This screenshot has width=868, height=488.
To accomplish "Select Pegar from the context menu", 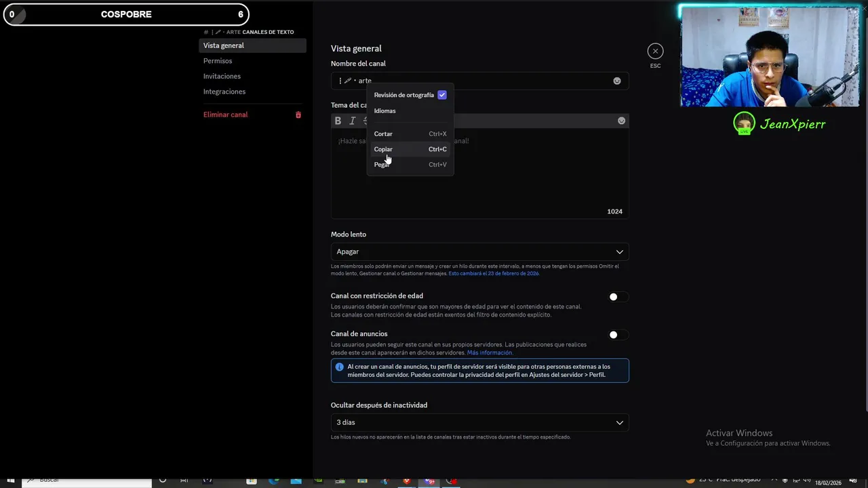I will click(410, 165).
